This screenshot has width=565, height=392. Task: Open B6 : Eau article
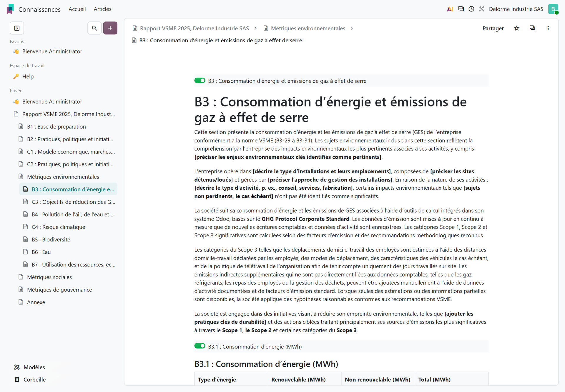(41, 252)
